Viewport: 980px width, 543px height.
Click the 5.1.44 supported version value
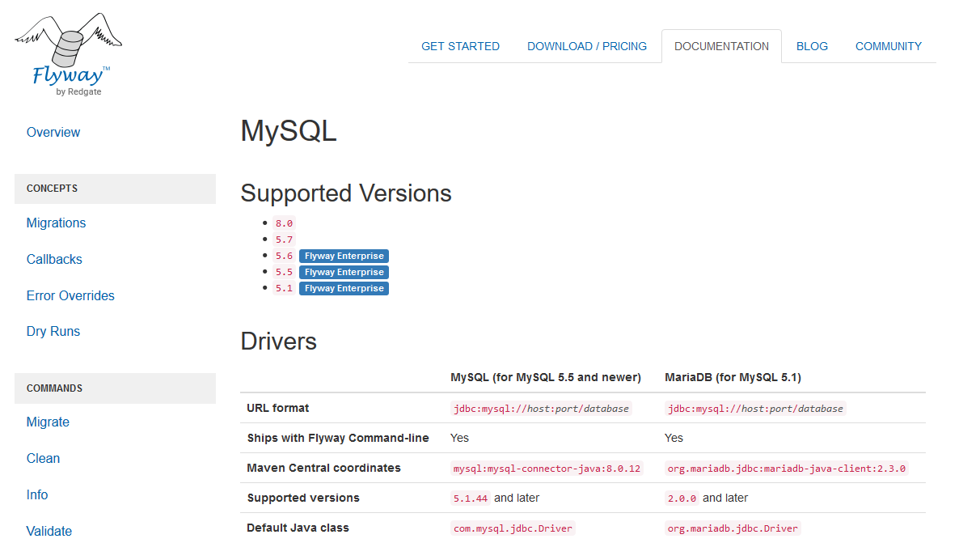point(471,498)
